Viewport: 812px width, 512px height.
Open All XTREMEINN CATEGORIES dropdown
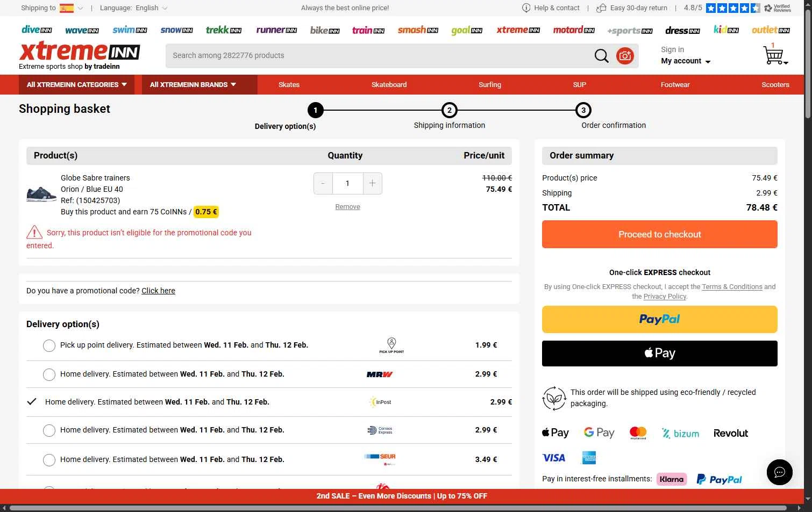[77, 85]
